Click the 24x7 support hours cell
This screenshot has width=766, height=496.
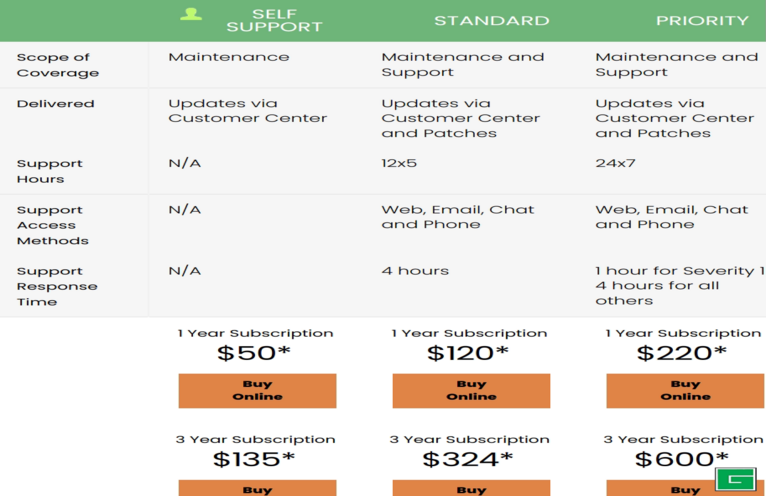[x=615, y=163]
